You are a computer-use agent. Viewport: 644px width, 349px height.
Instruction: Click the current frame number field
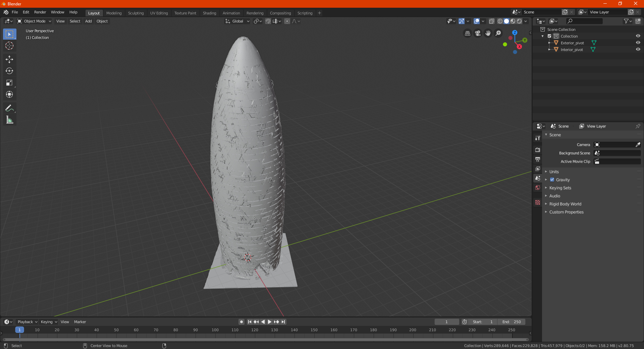click(x=446, y=322)
